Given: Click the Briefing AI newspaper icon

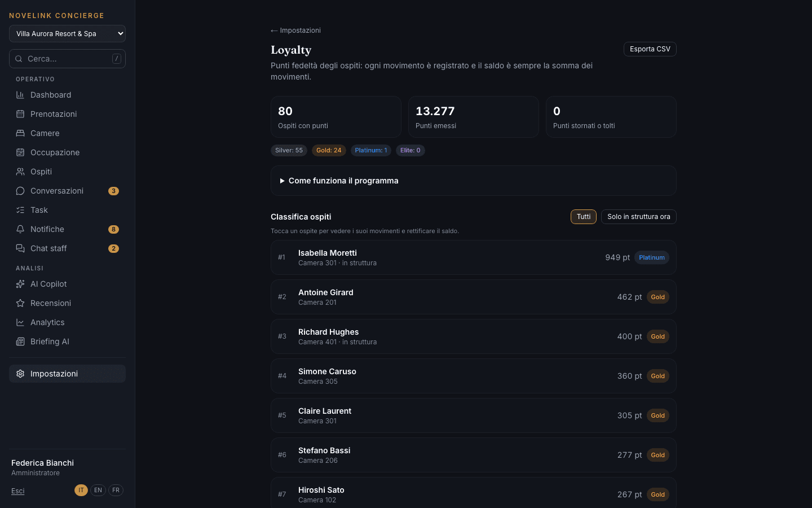Looking at the screenshot, I should click(20, 341).
